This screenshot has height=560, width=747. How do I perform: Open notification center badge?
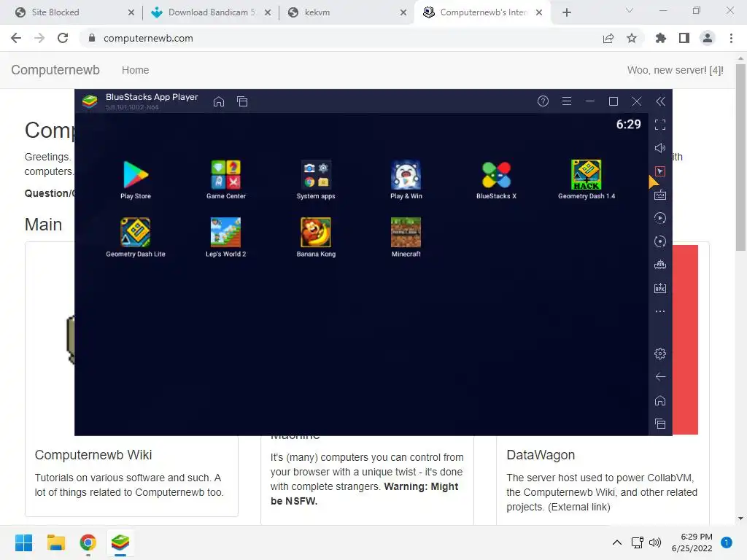point(727,542)
